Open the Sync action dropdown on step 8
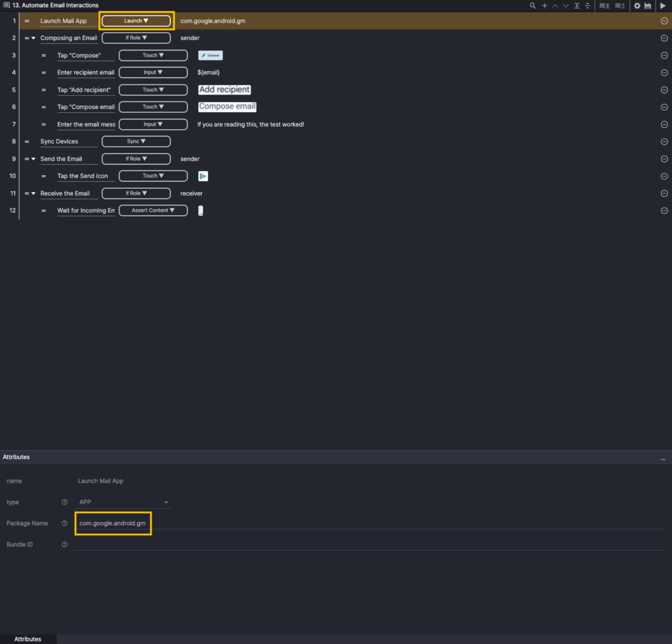 click(136, 142)
